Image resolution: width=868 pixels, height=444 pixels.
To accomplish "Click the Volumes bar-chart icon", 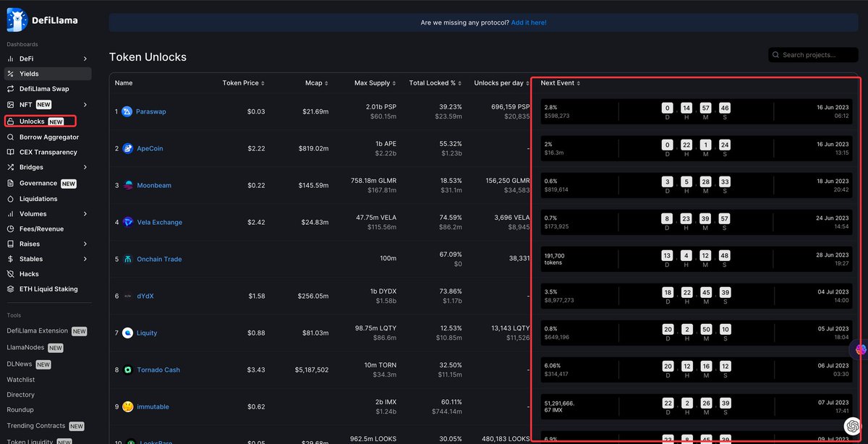I will coord(11,214).
